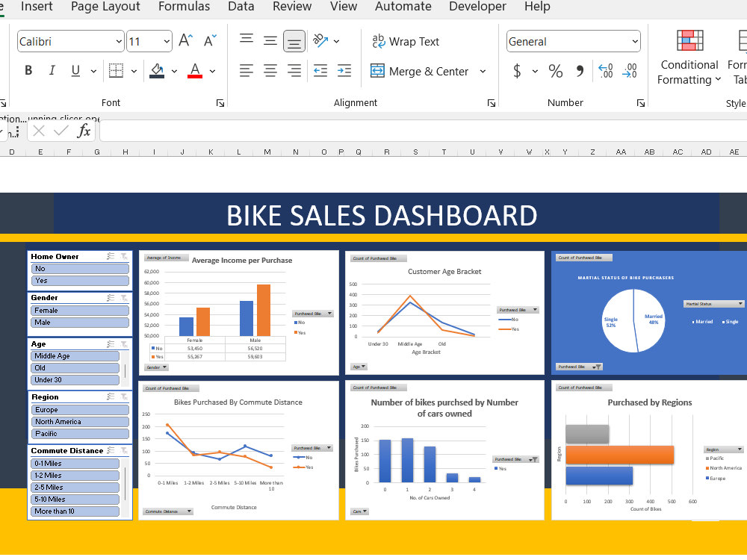Viewport: 747px width, 560px height.
Task: Open font name Calibri dropdown
Action: click(x=119, y=41)
